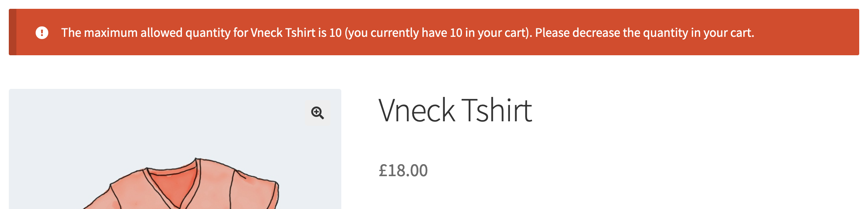This screenshot has width=868, height=209.
Task: Click the word "Tshirt" in the large heading
Action: pos(496,111)
